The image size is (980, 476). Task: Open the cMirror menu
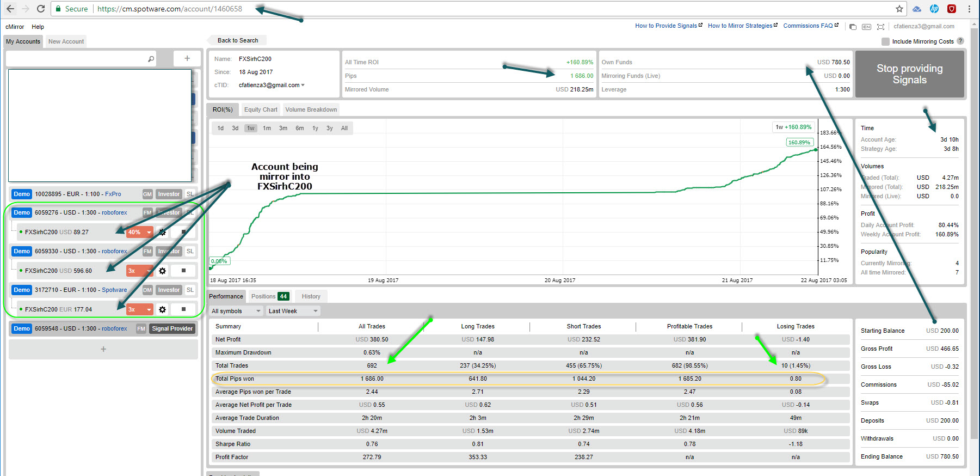point(15,27)
